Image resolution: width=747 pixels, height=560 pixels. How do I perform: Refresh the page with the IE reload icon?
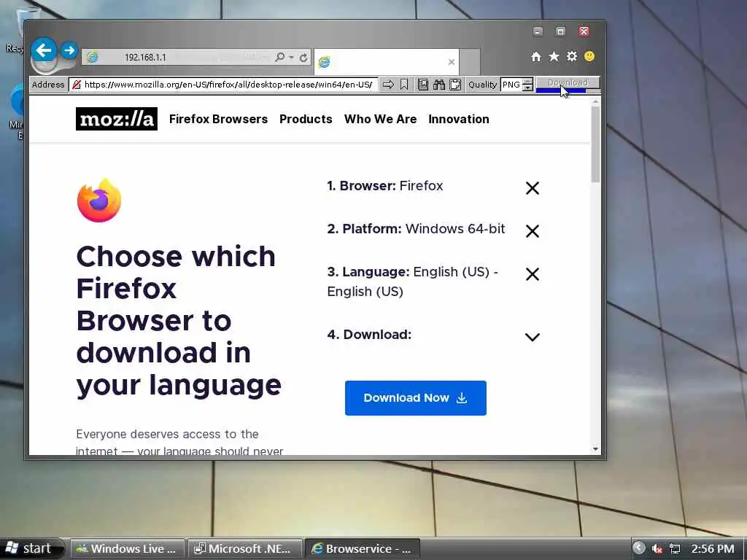click(x=303, y=58)
